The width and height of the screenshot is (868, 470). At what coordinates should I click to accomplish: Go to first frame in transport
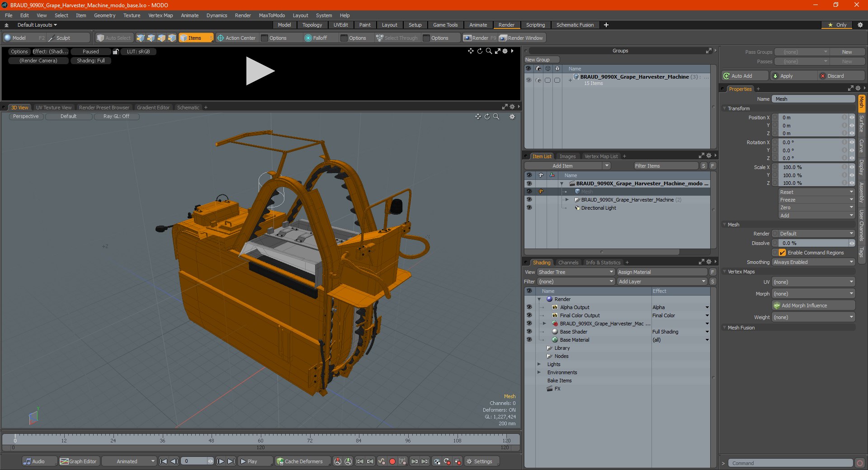tap(164, 461)
